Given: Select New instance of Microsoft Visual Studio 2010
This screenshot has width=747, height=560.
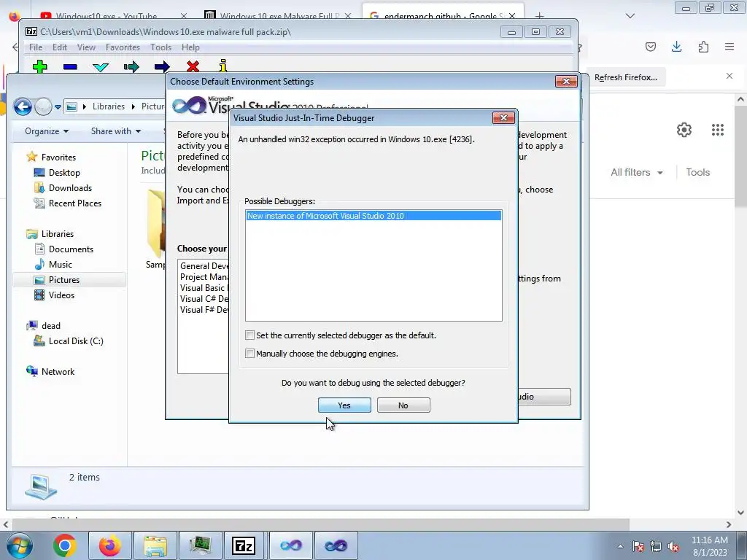Looking at the screenshot, I should [x=373, y=216].
